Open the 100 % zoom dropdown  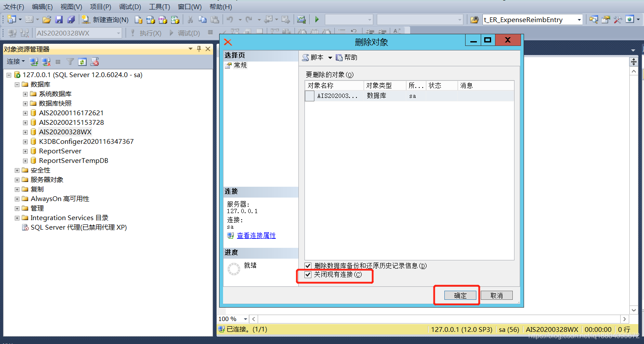[x=245, y=319]
